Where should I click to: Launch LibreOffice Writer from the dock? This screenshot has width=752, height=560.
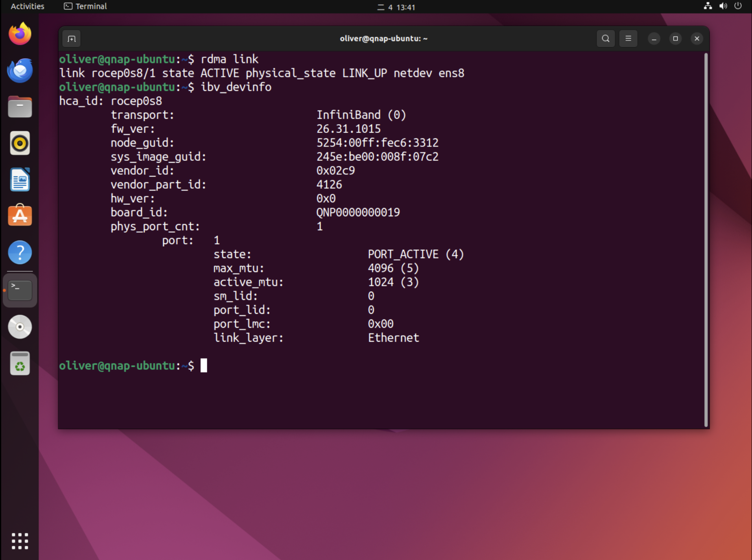pyautogui.click(x=20, y=180)
